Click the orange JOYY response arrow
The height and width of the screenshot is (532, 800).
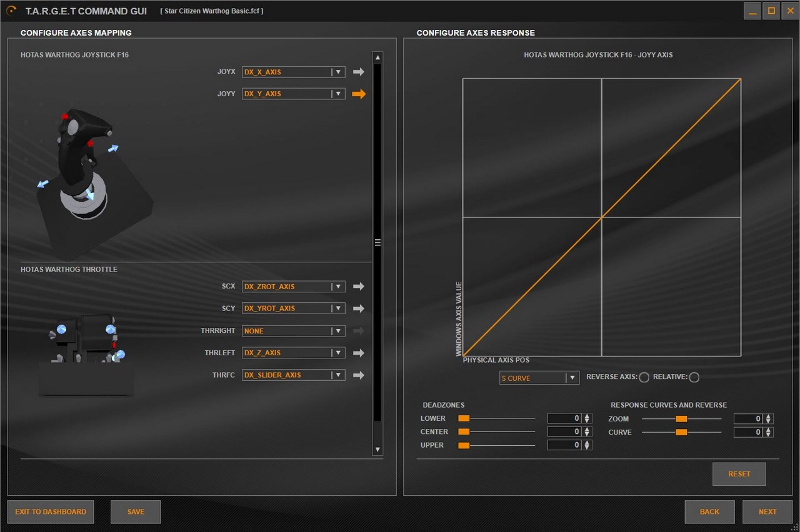[x=358, y=94]
